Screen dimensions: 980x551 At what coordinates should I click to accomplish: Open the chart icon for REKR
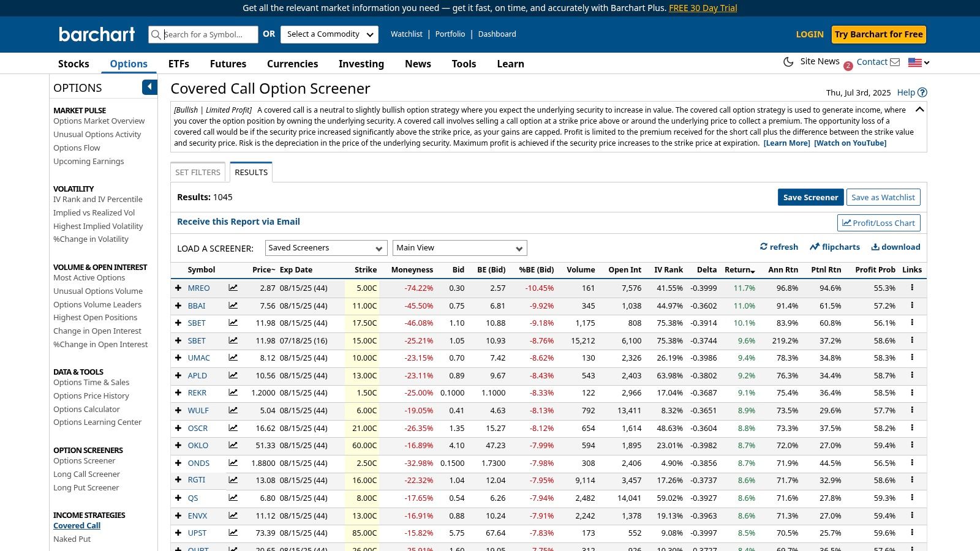pos(233,392)
